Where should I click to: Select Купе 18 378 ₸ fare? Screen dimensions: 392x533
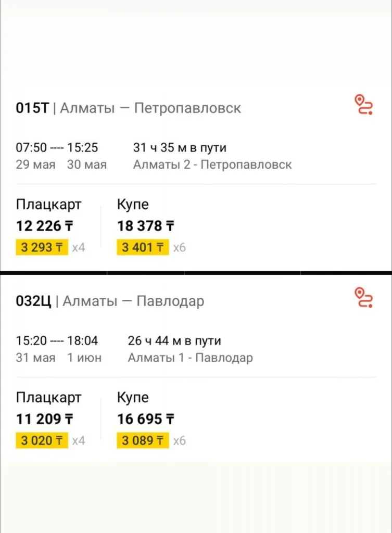pyautogui.click(x=146, y=225)
